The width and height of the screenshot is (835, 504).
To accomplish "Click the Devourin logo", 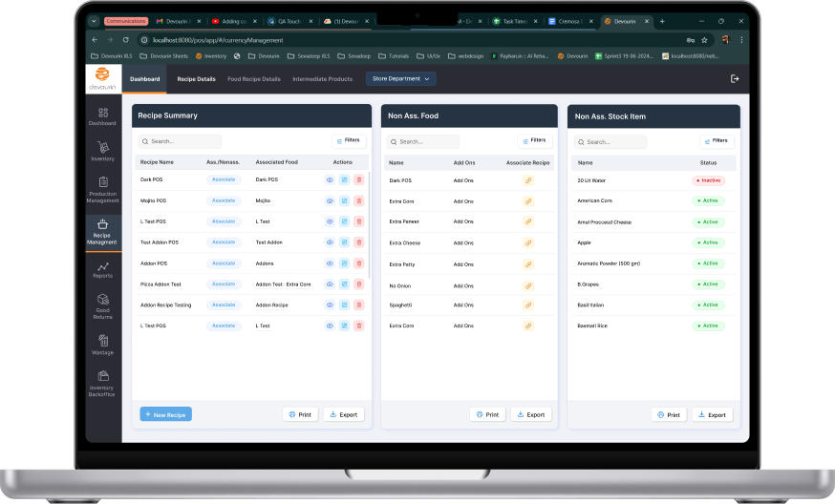I will (x=103, y=79).
